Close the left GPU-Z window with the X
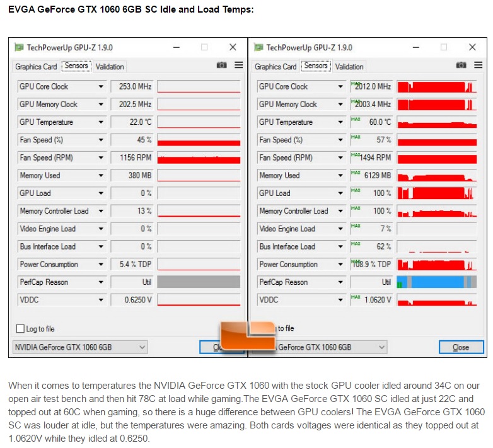The width and height of the screenshot is (493, 448). pyautogui.click(x=233, y=47)
